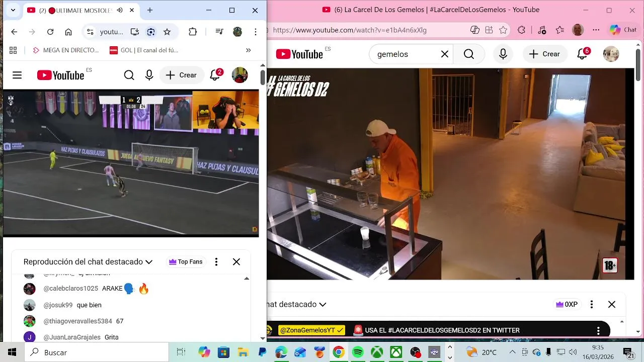Open a new tab in Chrome

(x=150, y=10)
